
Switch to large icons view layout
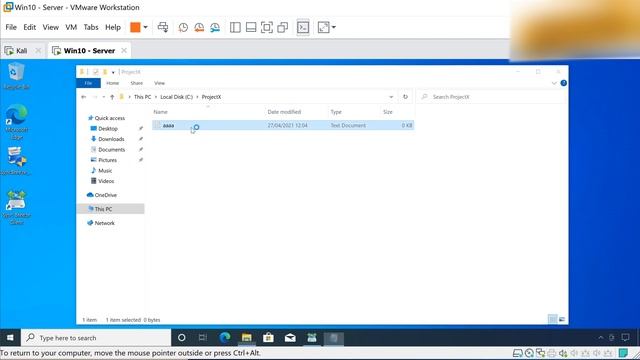tap(562, 319)
